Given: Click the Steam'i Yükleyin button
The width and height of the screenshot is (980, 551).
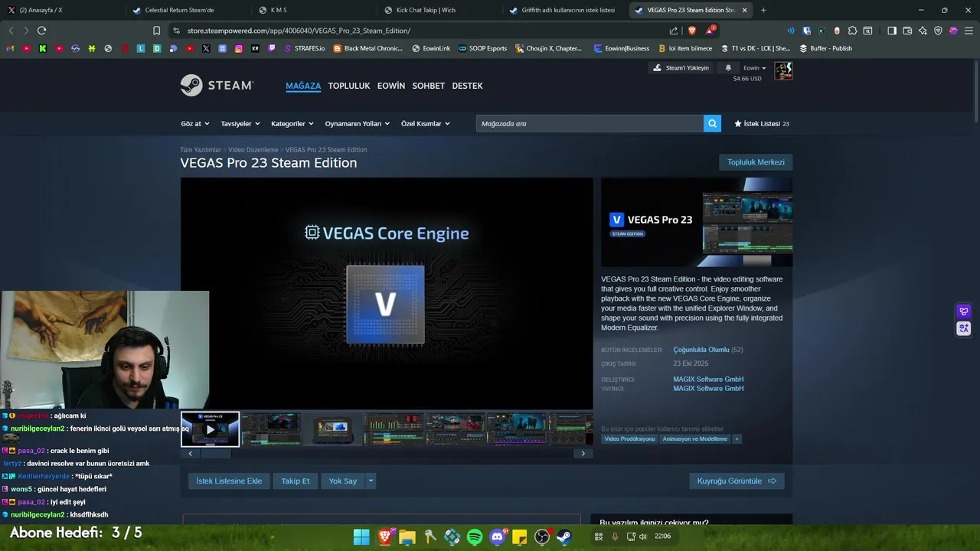Looking at the screenshot, I should pos(681,67).
